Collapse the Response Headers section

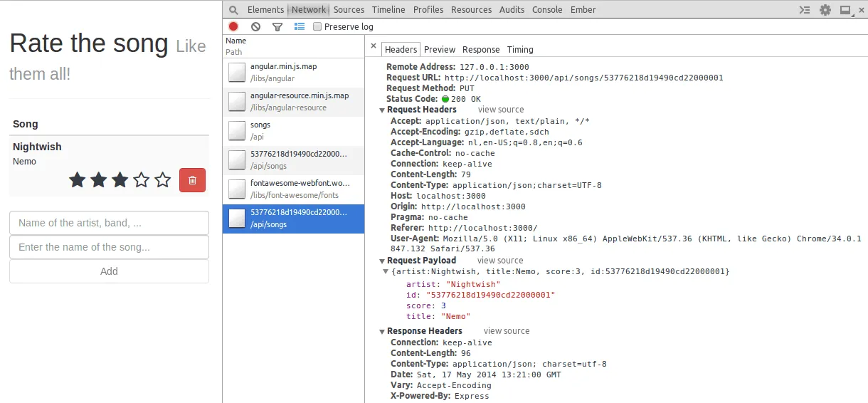[x=383, y=331]
